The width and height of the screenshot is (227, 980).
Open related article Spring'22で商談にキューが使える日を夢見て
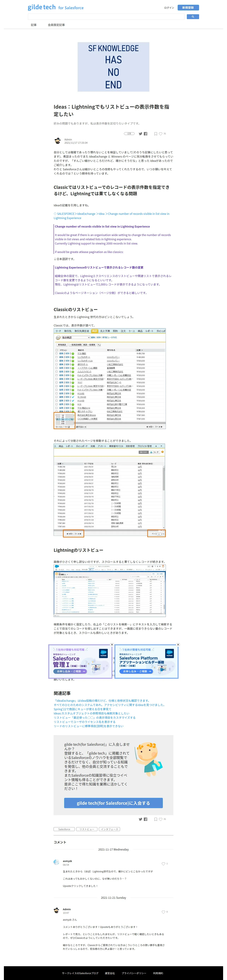point(83,709)
